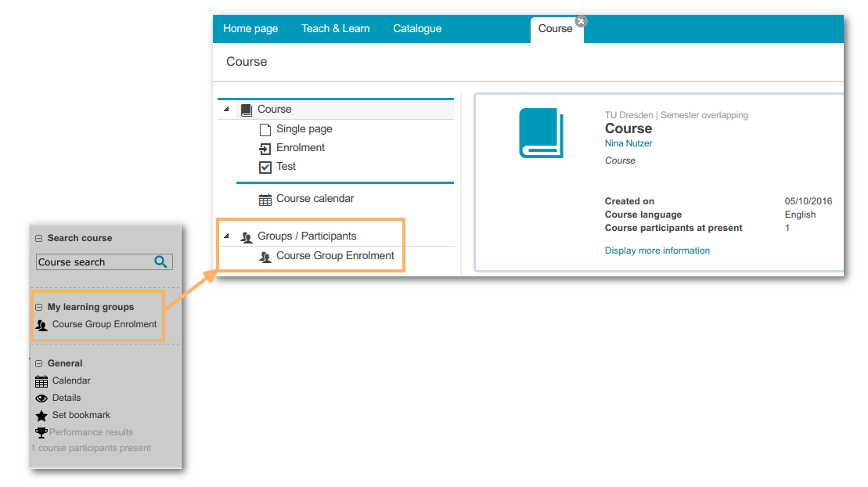Collapse the Course tree node arrow
This screenshot has width=868, height=487.
(226, 110)
